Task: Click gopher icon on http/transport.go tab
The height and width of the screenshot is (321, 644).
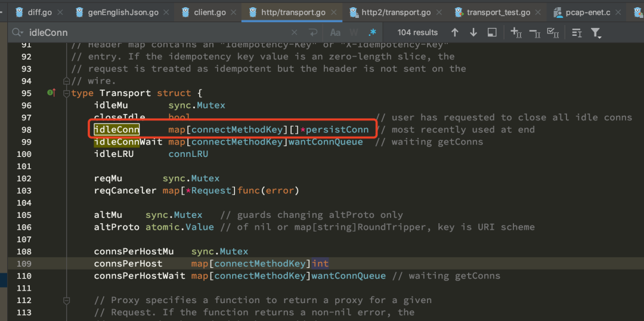Action: pos(253,13)
